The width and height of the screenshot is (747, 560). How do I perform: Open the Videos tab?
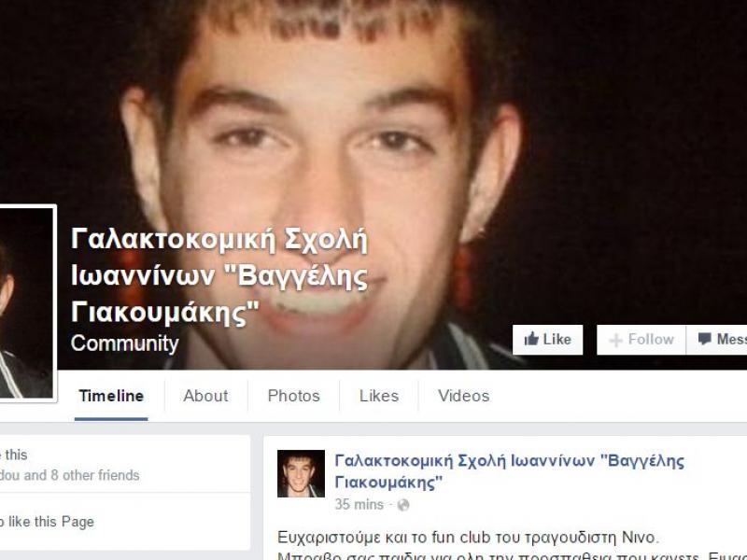coord(463,396)
